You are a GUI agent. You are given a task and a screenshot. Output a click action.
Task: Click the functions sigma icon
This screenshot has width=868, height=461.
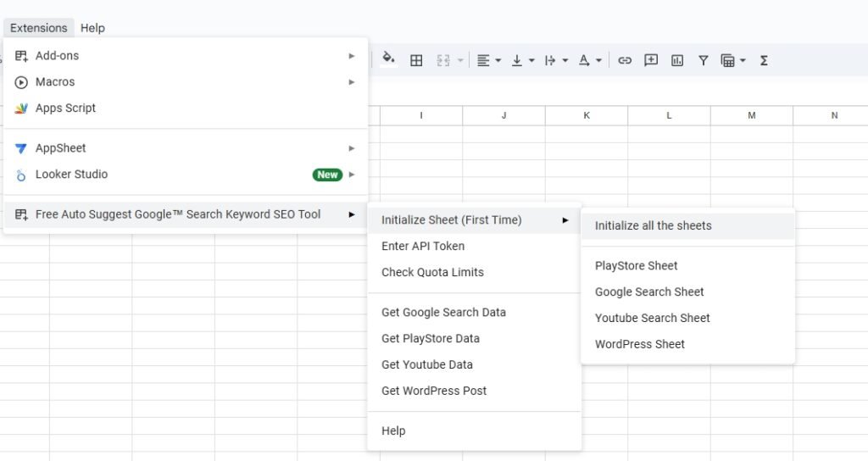pos(764,60)
